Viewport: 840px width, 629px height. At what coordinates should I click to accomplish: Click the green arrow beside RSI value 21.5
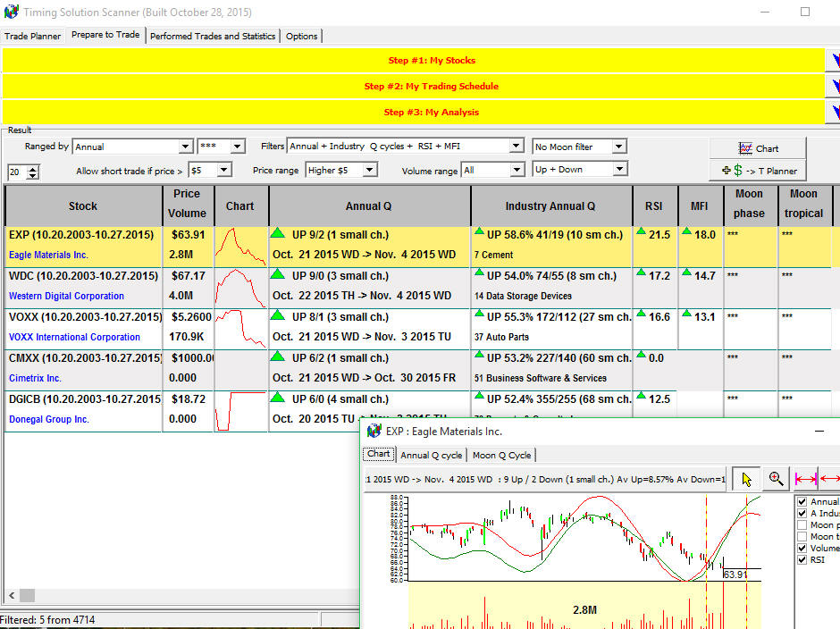click(x=641, y=231)
